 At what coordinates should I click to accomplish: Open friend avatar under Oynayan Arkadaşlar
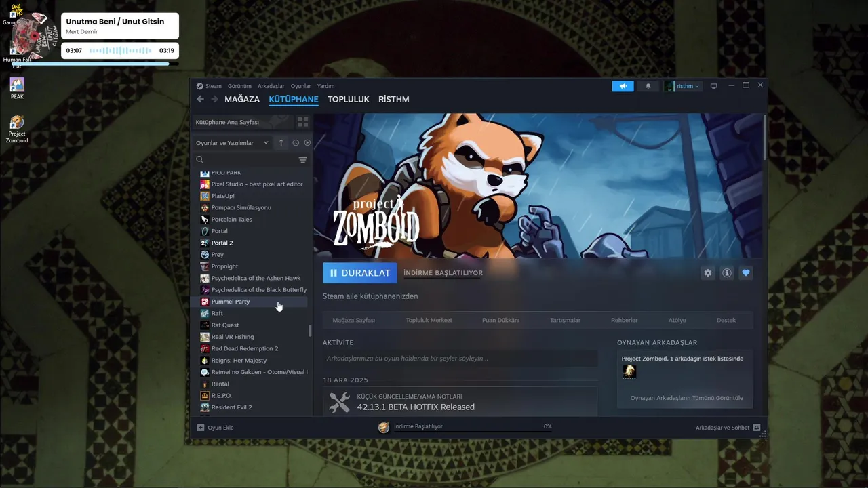[x=629, y=371]
